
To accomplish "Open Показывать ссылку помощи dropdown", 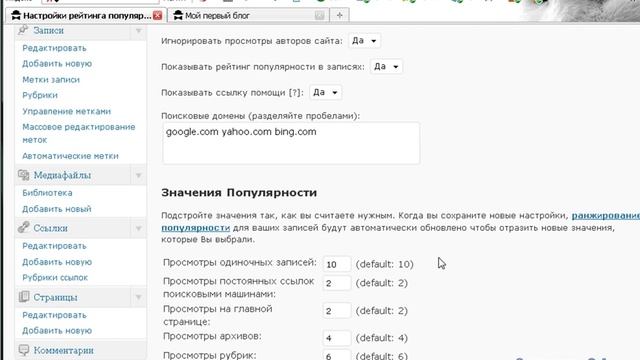I will pos(325,92).
